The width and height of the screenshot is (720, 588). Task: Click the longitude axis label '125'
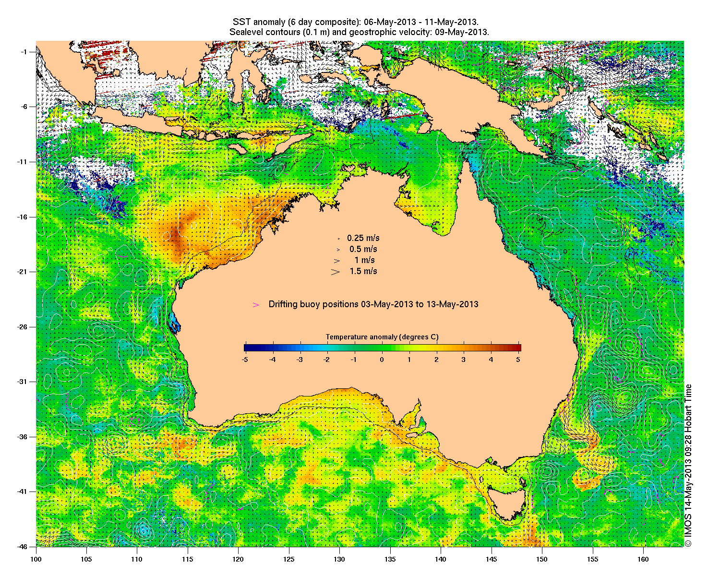[x=289, y=559]
